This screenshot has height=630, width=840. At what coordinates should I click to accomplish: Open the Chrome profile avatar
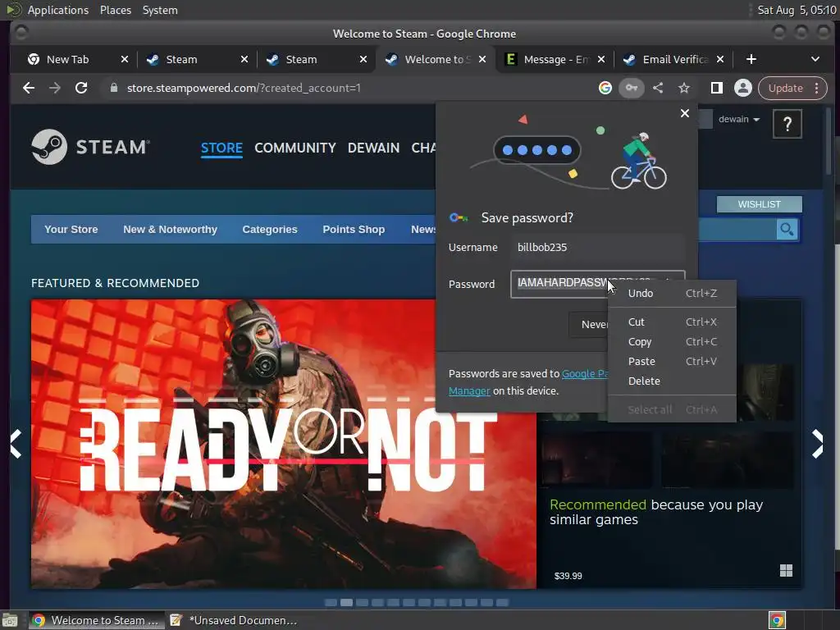(x=743, y=88)
